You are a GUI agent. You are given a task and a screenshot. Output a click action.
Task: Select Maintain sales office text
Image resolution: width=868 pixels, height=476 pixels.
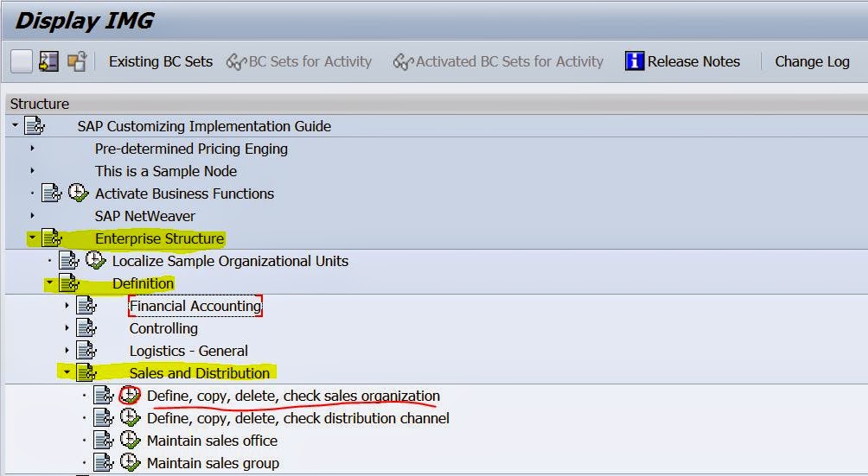[x=212, y=441]
